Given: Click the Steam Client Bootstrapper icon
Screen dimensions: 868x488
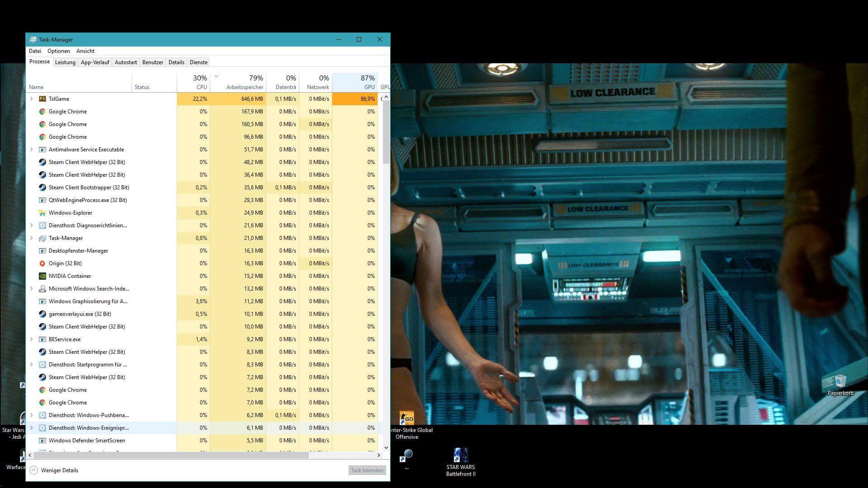Looking at the screenshot, I should click(42, 188).
